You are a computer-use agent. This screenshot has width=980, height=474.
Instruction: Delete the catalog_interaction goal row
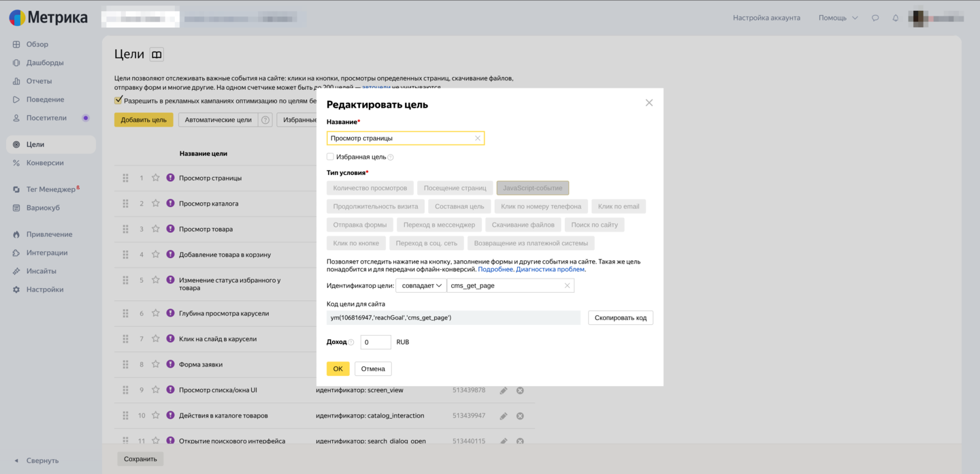520,415
